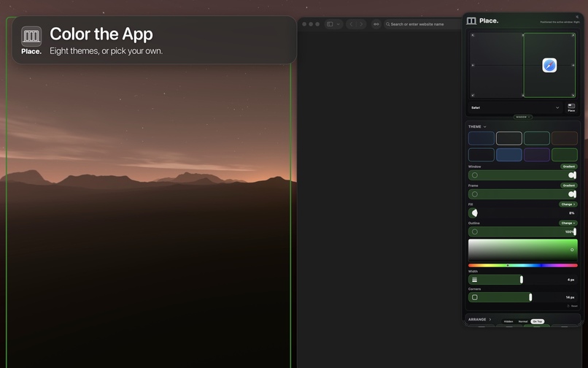Choose the dark navy theme swatch
This screenshot has width=588, height=368.
pyautogui.click(x=481, y=138)
